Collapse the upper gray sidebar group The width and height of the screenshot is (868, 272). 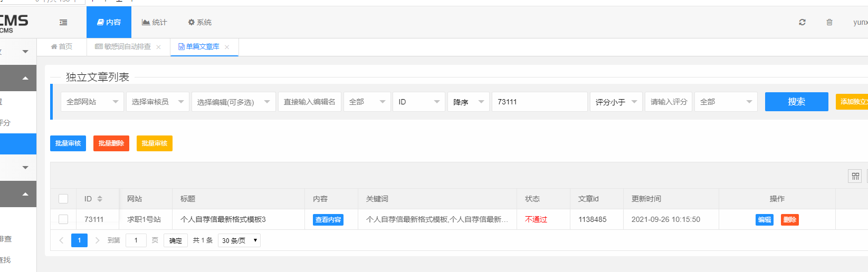(x=25, y=79)
